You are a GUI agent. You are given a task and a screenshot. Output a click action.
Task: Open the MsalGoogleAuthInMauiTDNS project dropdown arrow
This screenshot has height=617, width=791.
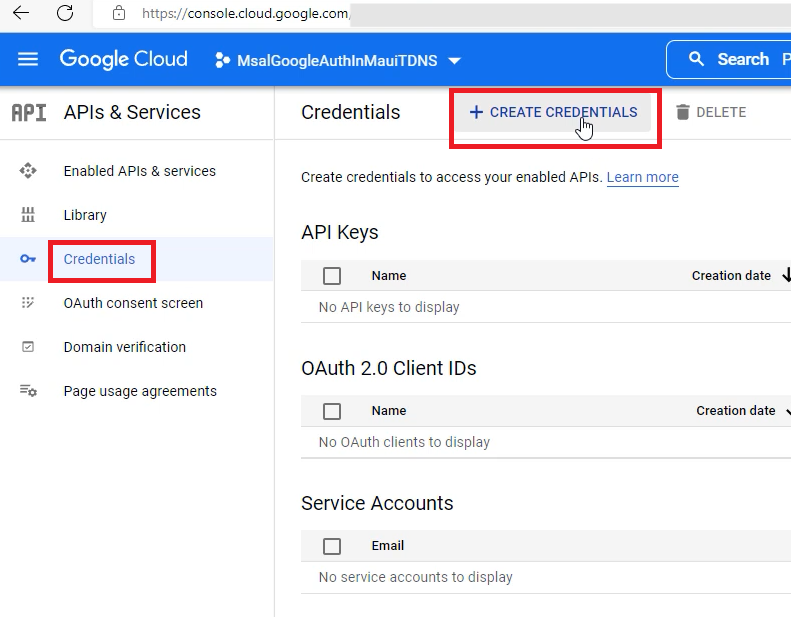click(454, 61)
